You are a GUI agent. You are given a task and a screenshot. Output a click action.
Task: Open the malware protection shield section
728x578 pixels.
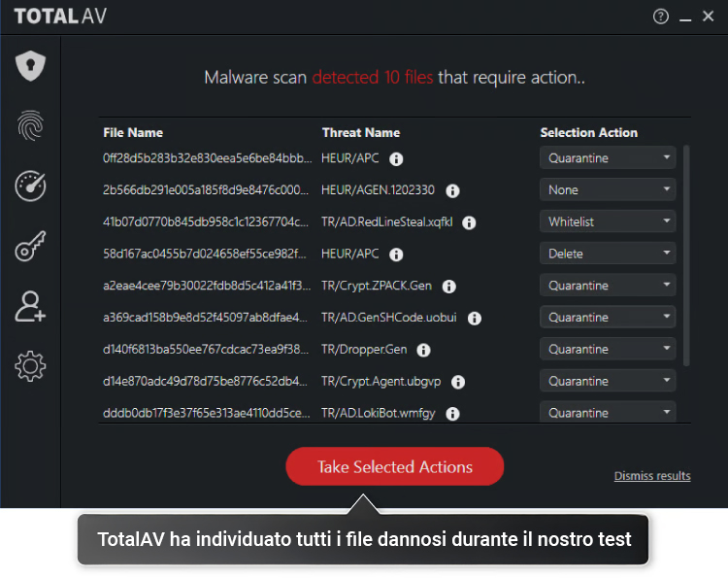coord(30,65)
